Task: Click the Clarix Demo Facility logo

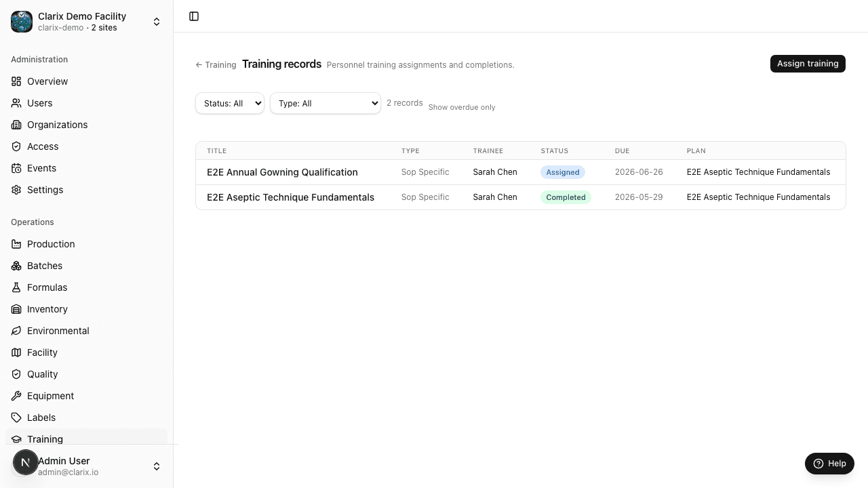Action: [x=22, y=22]
